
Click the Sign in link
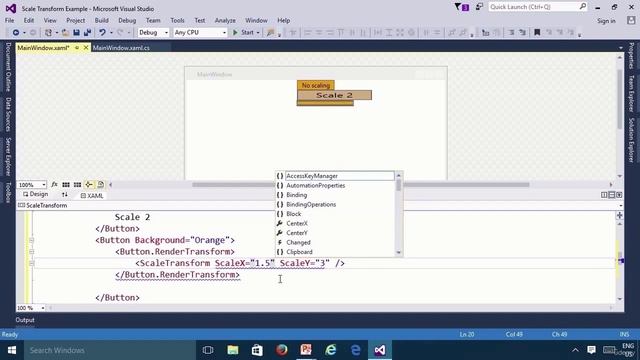click(x=606, y=21)
